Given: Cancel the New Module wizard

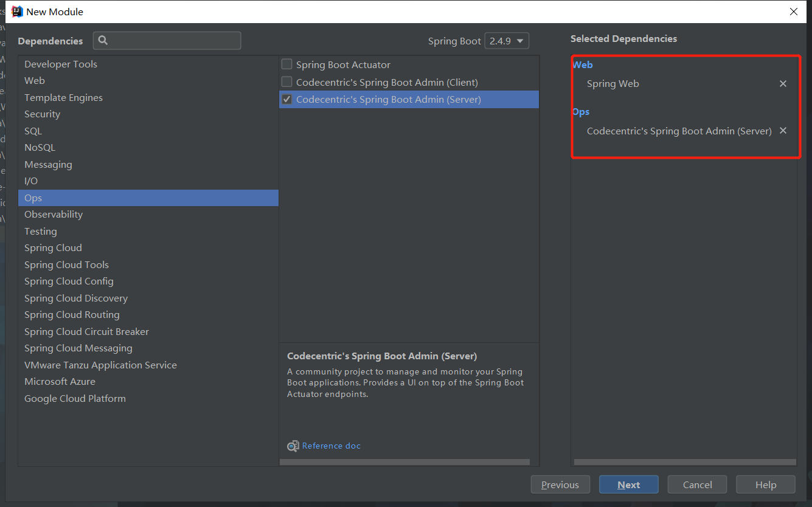Looking at the screenshot, I should 697,485.
